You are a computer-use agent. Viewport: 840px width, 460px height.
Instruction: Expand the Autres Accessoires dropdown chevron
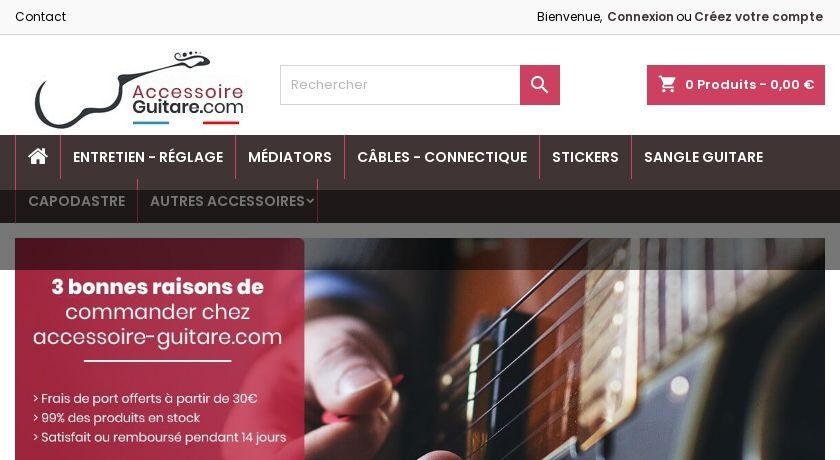click(310, 201)
